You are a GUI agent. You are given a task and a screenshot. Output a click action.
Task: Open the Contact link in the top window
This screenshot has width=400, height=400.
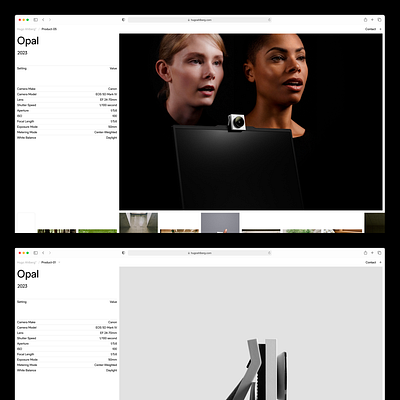pyautogui.click(x=370, y=29)
